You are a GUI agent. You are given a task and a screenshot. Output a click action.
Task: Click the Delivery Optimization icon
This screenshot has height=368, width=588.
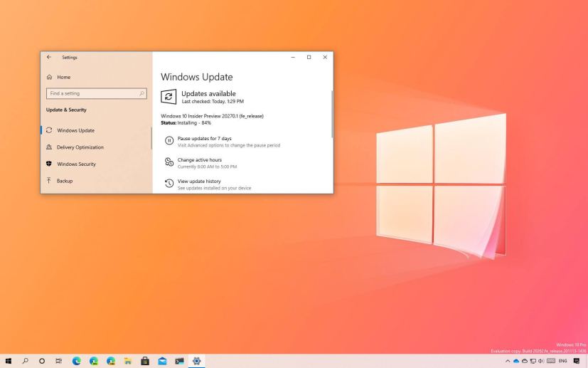click(x=49, y=147)
